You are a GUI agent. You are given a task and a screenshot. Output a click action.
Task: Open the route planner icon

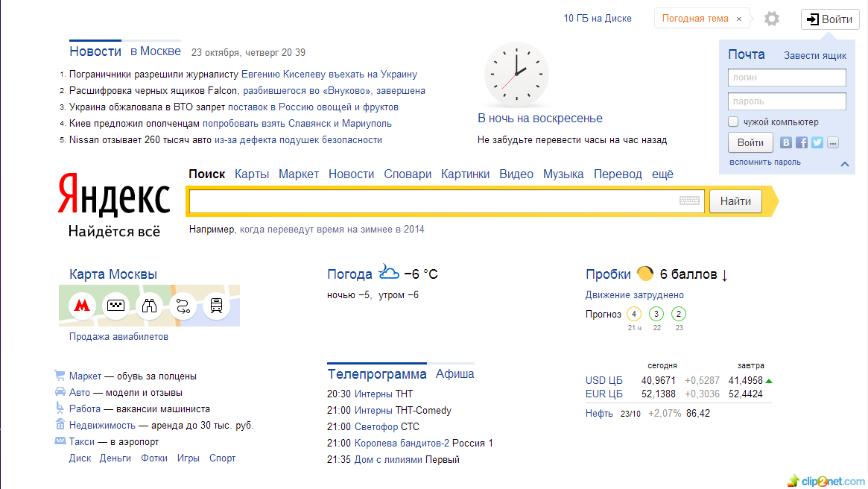[x=183, y=306]
